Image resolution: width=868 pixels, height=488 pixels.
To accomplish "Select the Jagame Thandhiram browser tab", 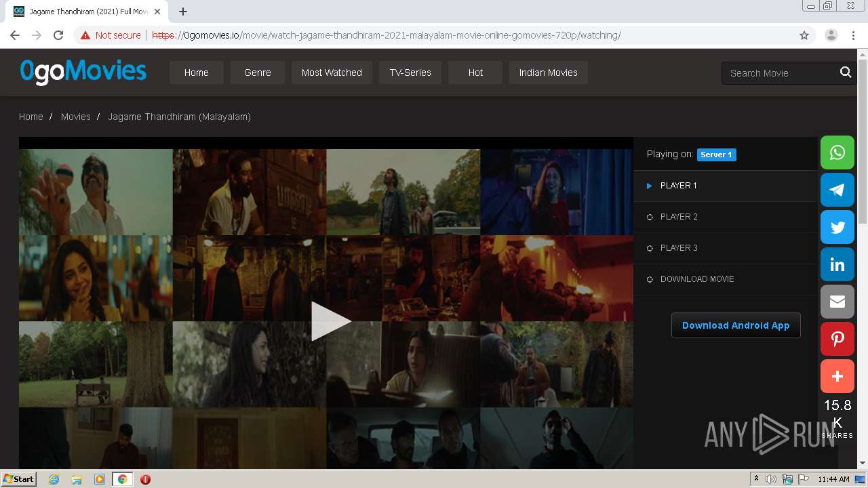I will (88, 12).
